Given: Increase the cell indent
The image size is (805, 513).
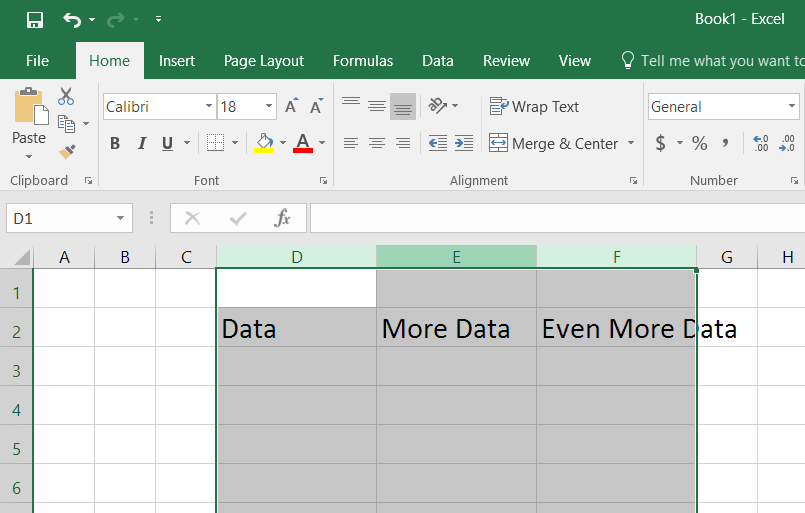Looking at the screenshot, I should tap(464, 143).
